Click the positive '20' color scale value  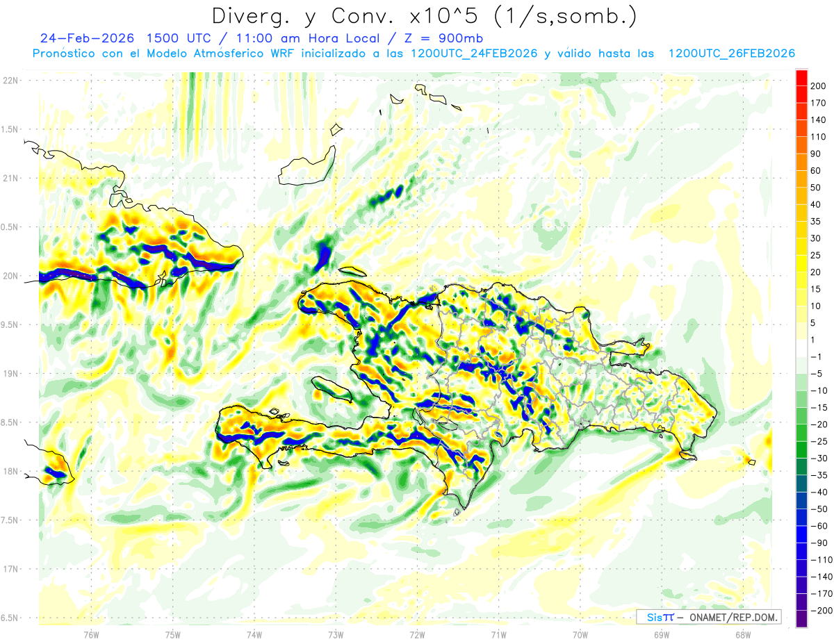pos(817,272)
